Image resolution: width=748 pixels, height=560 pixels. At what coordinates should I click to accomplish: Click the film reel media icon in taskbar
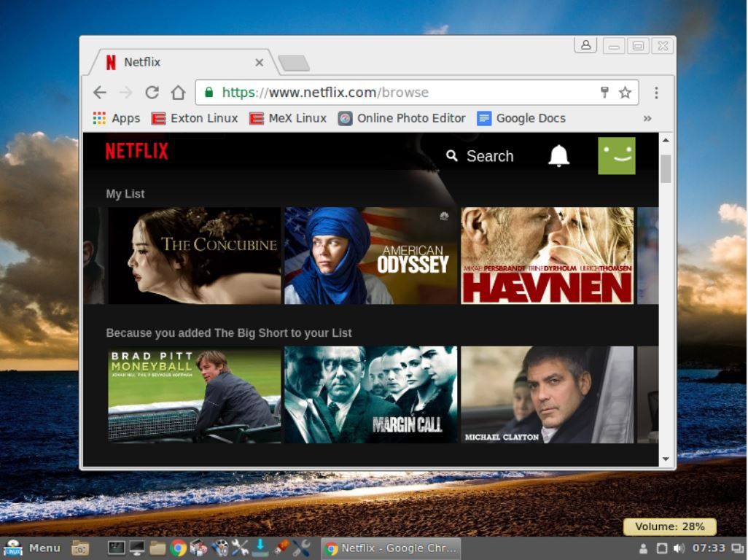(219, 548)
